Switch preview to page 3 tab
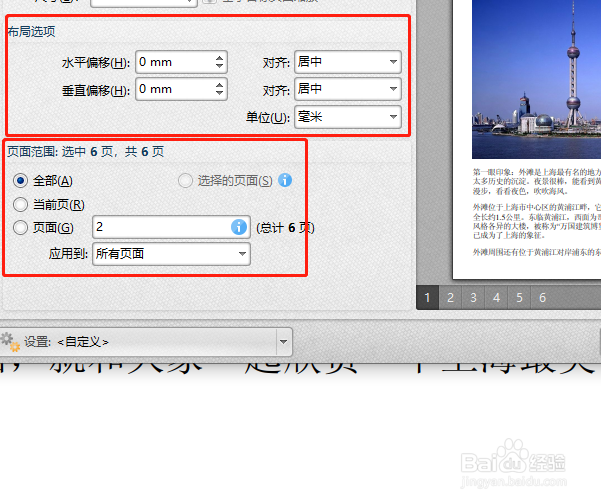 pos(473,298)
